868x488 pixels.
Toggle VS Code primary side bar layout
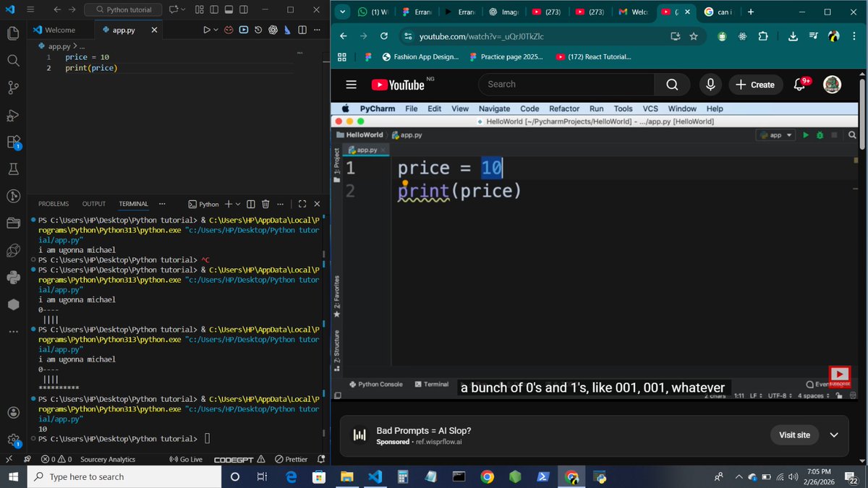click(213, 10)
